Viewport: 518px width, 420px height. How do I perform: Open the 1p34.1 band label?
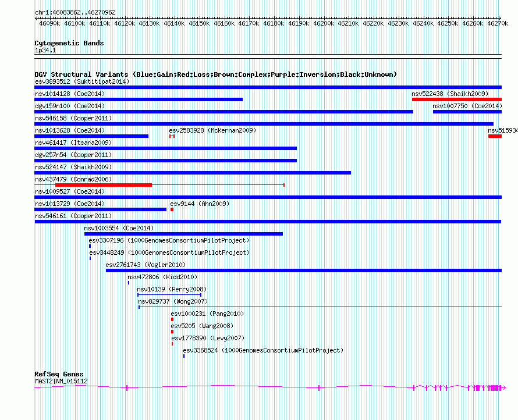[x=45, y=50]
